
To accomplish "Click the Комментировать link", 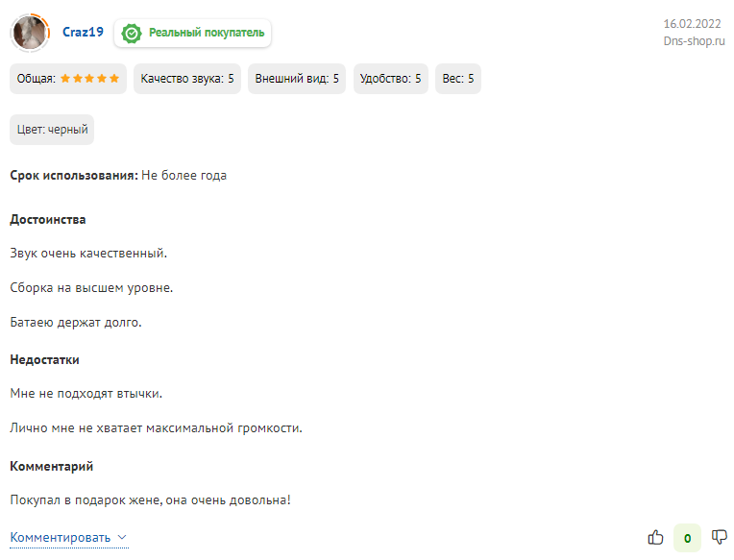I will pos(60,538).
